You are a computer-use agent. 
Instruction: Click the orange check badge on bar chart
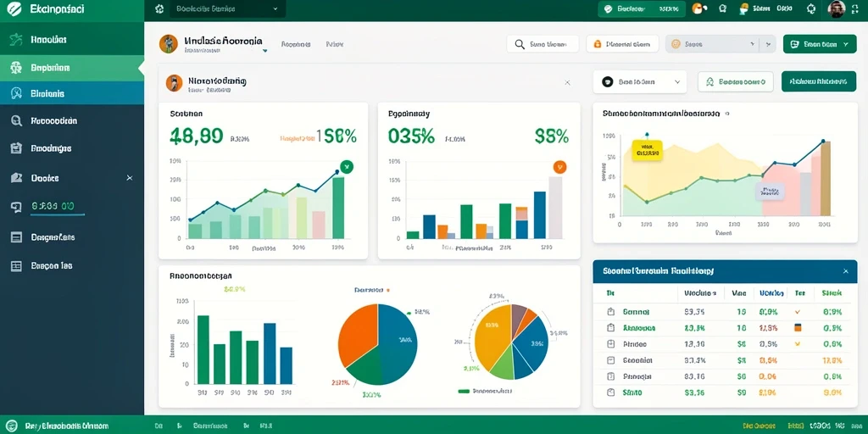(x=559, y=167)
